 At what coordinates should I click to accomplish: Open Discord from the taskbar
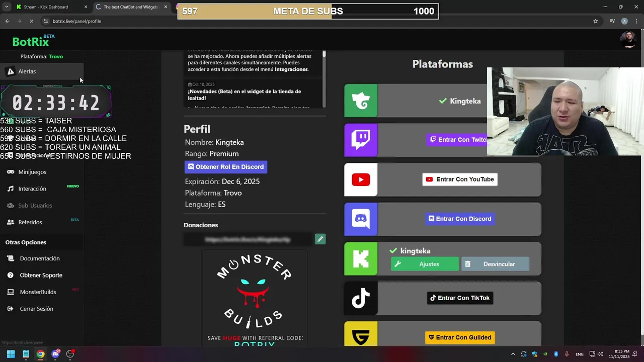(x=55, y=354)
